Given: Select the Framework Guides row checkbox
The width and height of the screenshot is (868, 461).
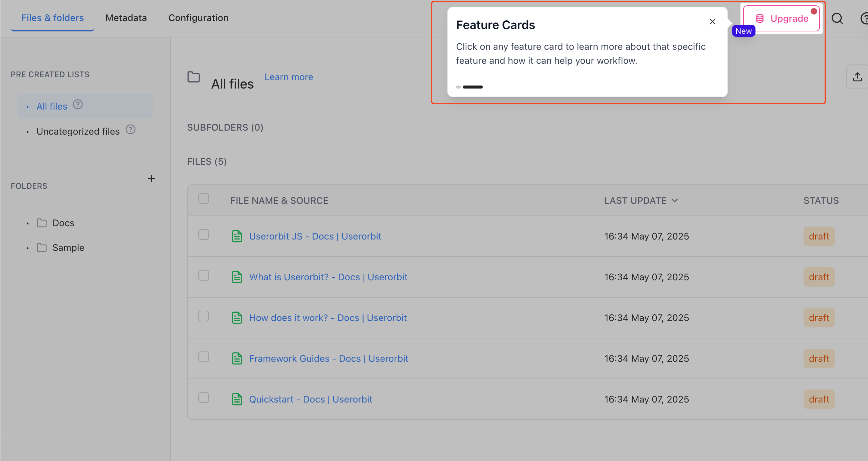Looking at the screenshot, I should (x=204, y=357).
